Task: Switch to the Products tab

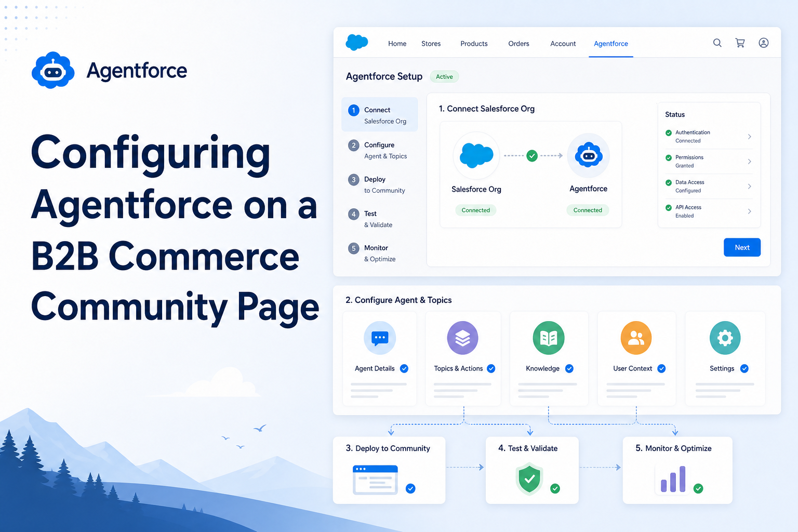Action: [x=474, y=44]
